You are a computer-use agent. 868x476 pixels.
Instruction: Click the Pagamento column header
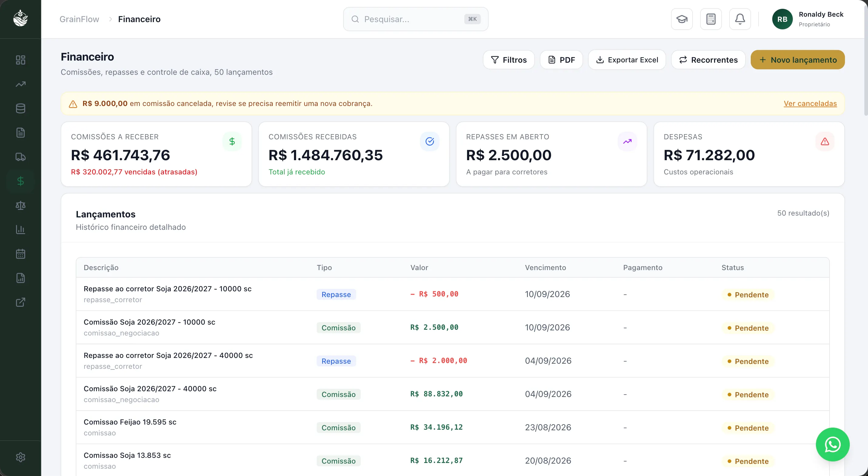(x=643, y=268)
